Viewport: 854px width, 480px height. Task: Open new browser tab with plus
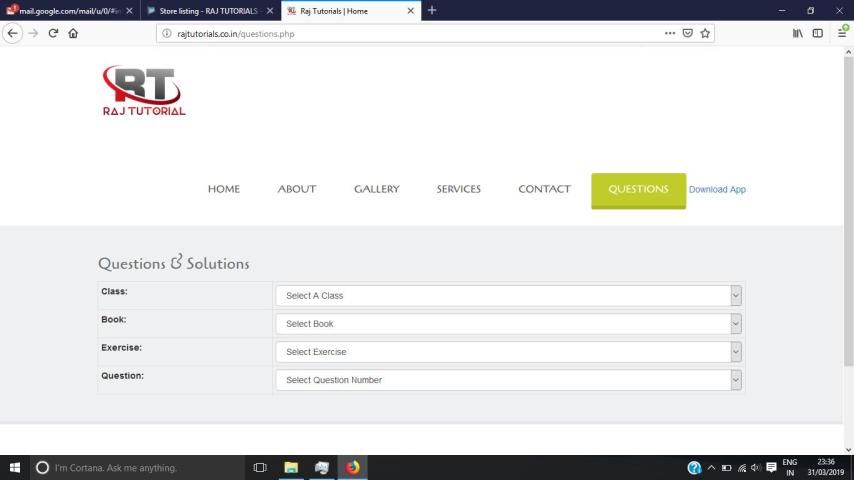coord(432,10)
